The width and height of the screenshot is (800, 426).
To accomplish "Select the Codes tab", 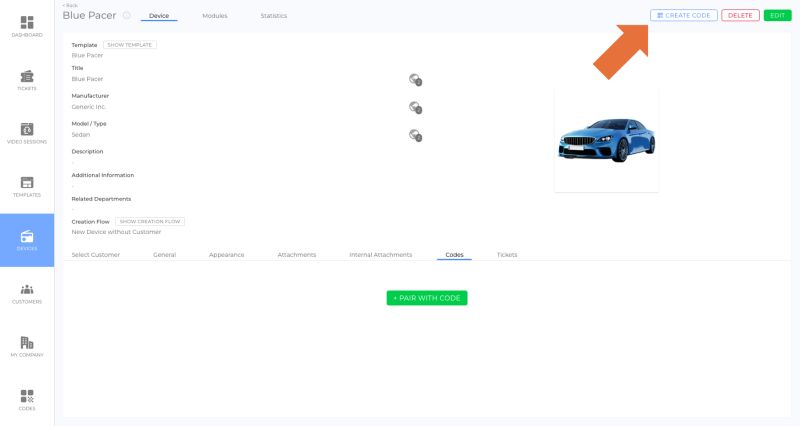I will 454,255.
